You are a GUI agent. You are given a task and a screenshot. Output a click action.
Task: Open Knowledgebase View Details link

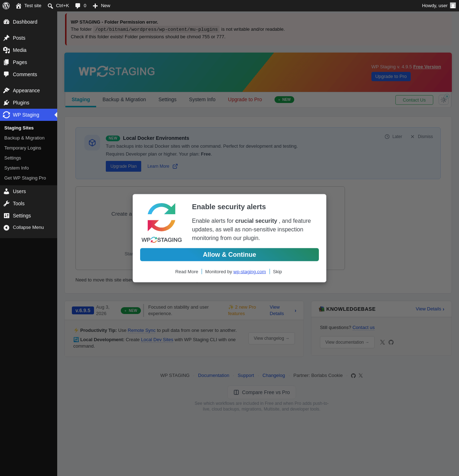[430, 309]
